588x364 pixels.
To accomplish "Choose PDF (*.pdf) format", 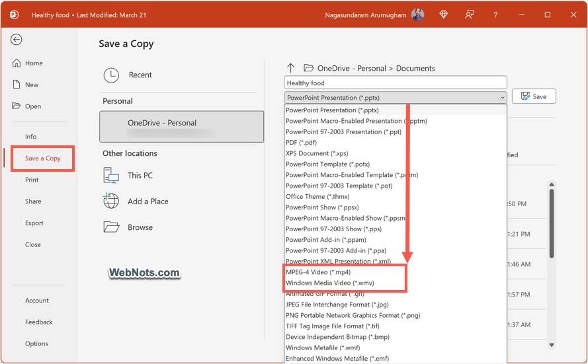I will pyautogui.click(x=396, y=143).
